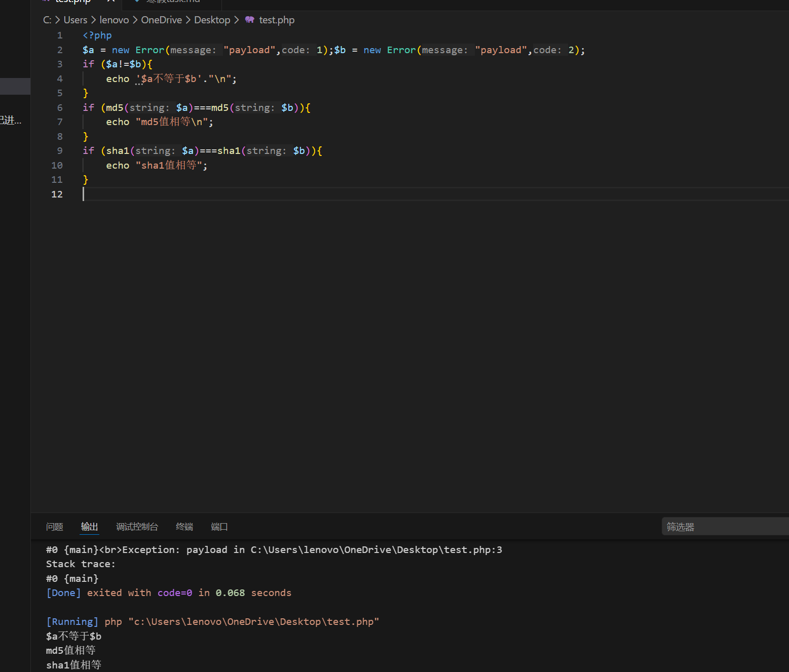789x672 pixels.
Task: Select the OneDrive breadcrumb segment
Action: click(x=161, y=20)
